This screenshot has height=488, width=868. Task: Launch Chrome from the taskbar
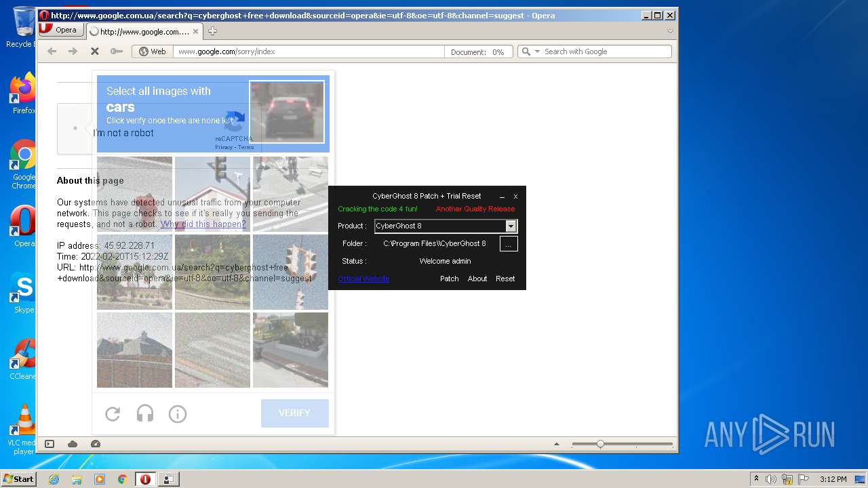[123, 479]
